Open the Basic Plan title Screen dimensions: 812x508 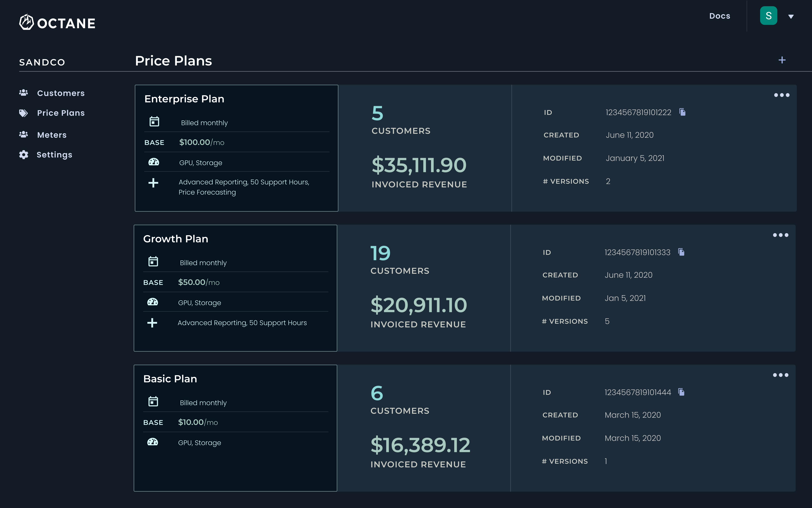click(170, 379)
